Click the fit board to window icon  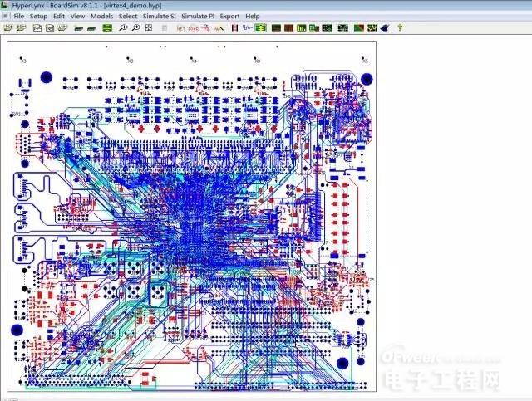click(150, 27)
